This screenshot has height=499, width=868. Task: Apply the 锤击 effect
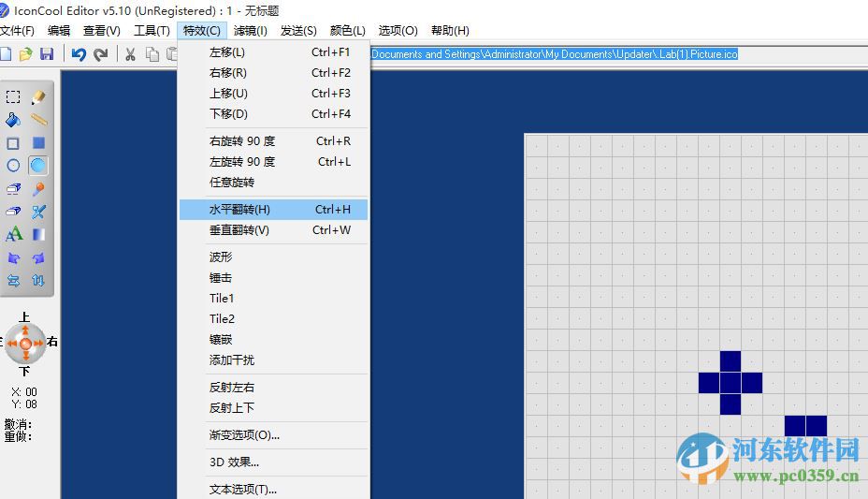coord(273,277)
